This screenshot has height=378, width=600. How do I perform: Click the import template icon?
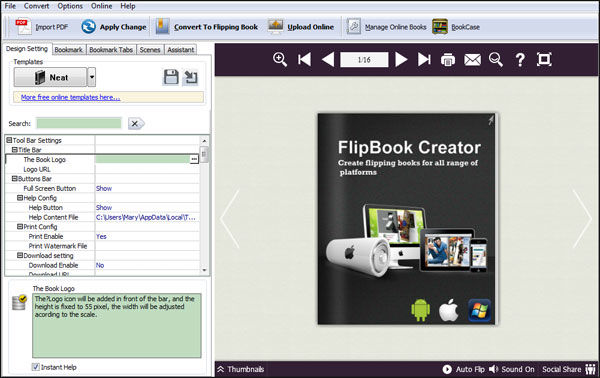(190, 77)
